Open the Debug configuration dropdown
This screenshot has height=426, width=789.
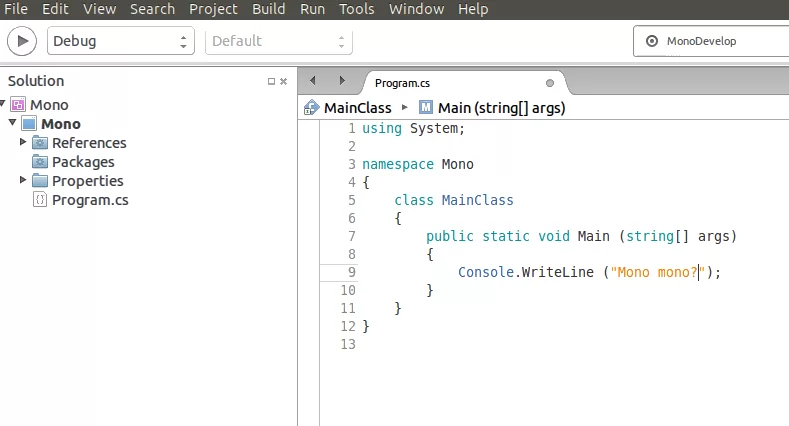(120, 41)
